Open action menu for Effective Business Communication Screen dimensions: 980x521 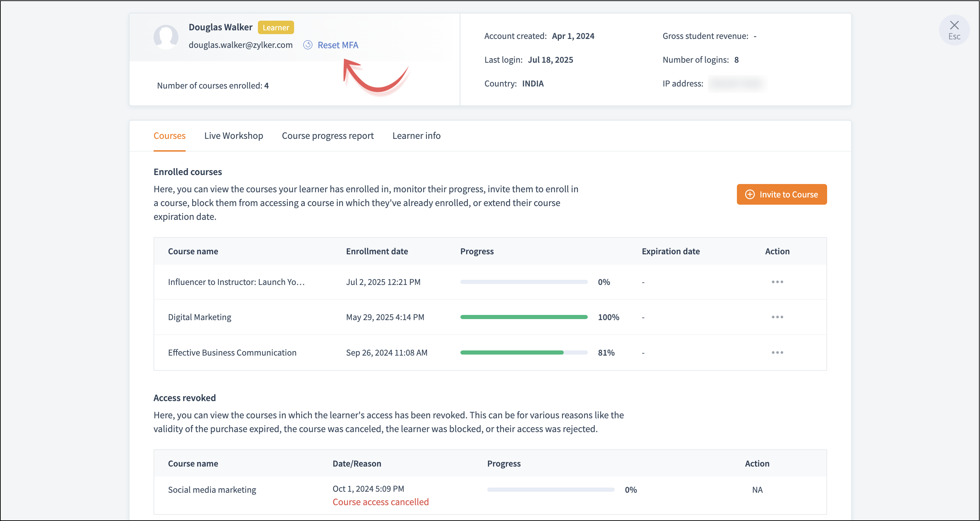(777, 353)
